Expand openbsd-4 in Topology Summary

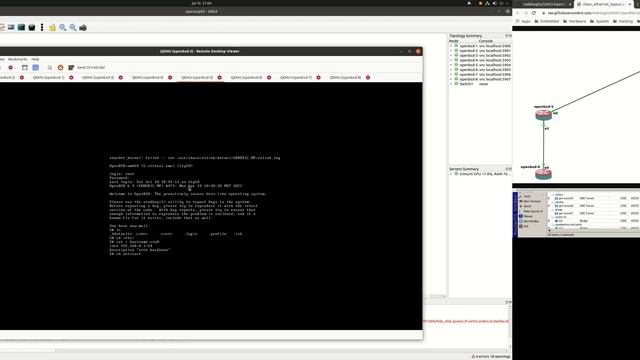451,60
